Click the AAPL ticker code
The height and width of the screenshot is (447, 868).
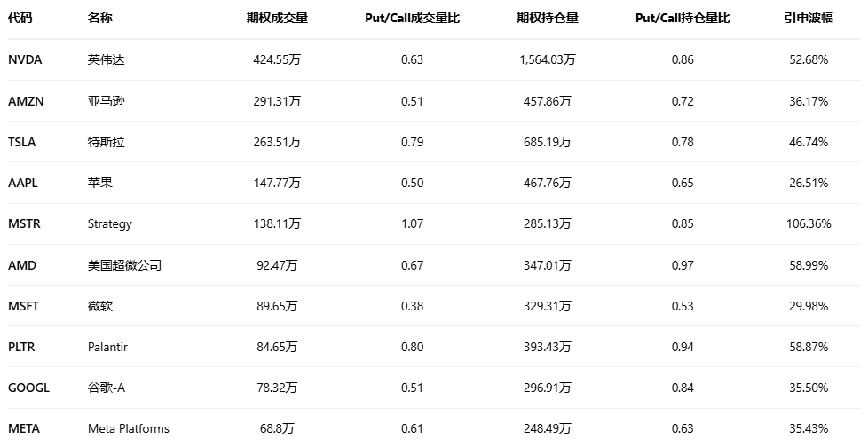coord(23,183)
